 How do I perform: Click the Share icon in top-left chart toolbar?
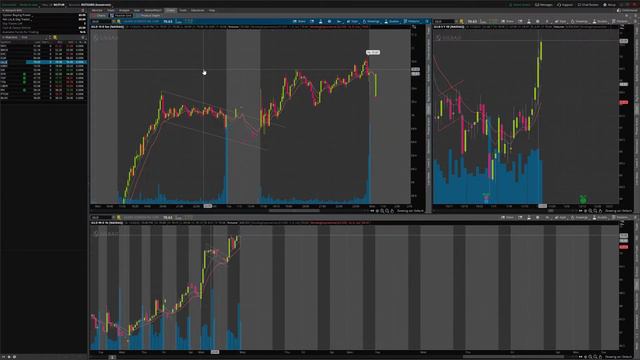(x=300, y=21)
